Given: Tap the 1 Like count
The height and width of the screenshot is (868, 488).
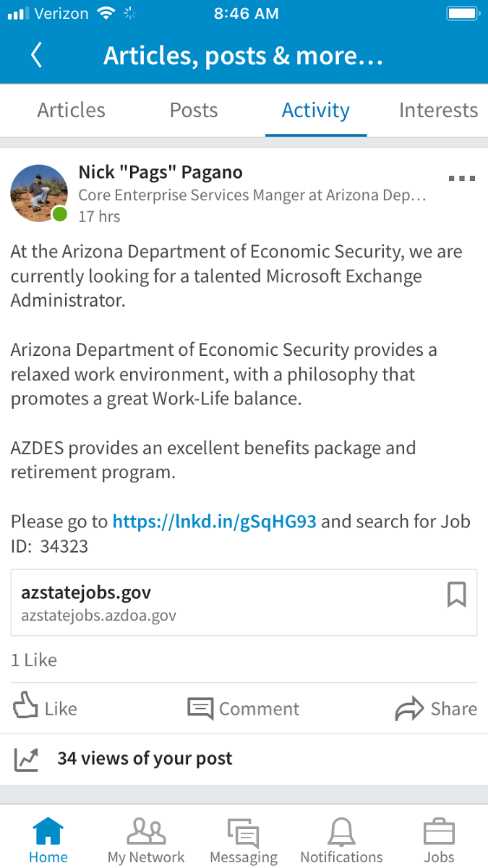Looking at the screenshot, I should (x=34, y=660).
